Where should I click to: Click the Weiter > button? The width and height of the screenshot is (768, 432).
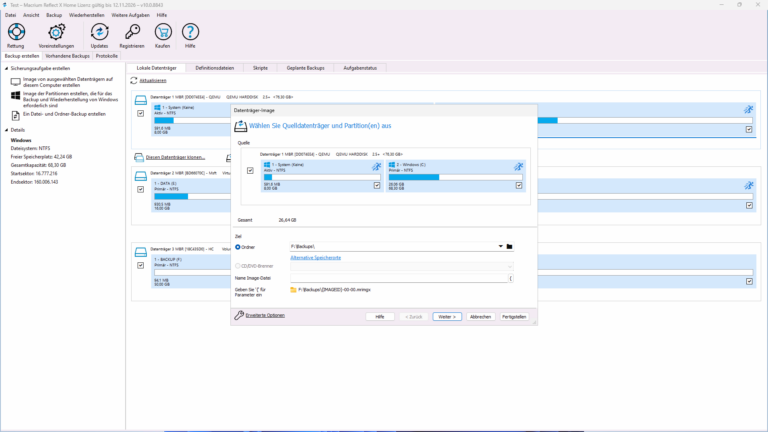coord(447,317)
